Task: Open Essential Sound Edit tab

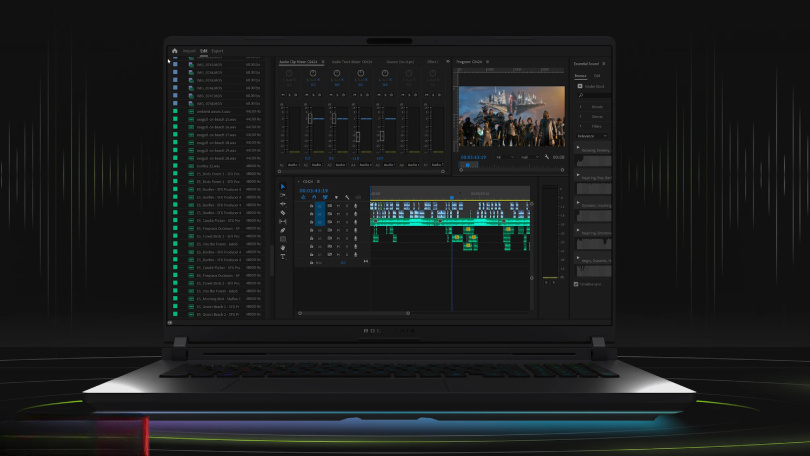Action: coord(597,76)
